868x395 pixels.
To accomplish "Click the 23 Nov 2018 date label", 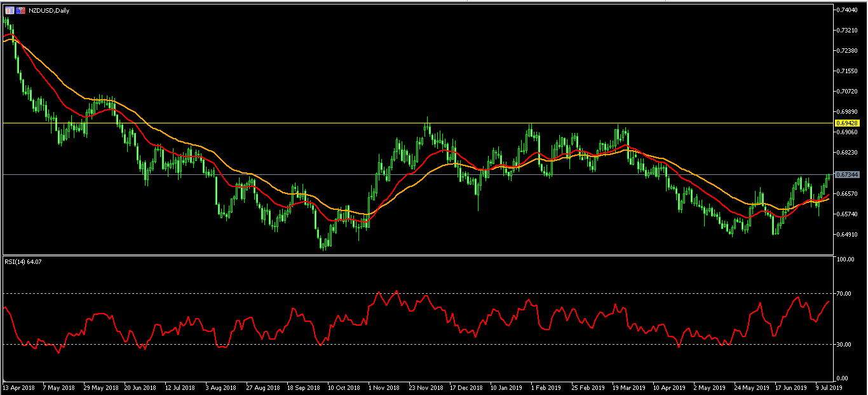I will click(x=425, y=387).
